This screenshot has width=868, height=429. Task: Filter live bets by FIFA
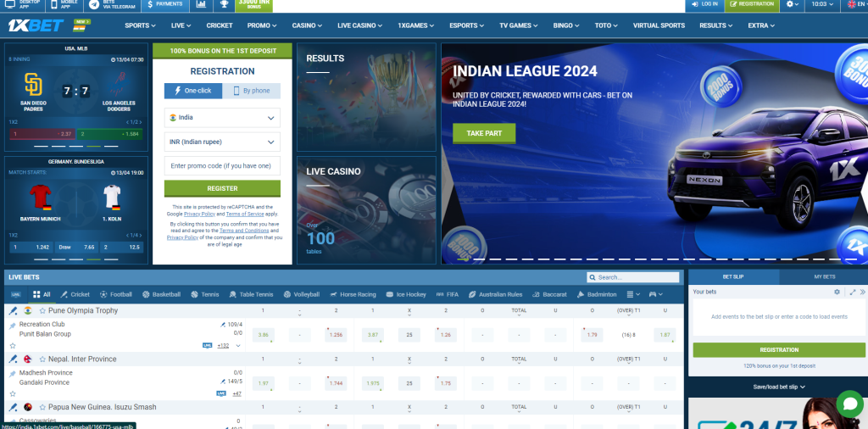click(448, 294)
